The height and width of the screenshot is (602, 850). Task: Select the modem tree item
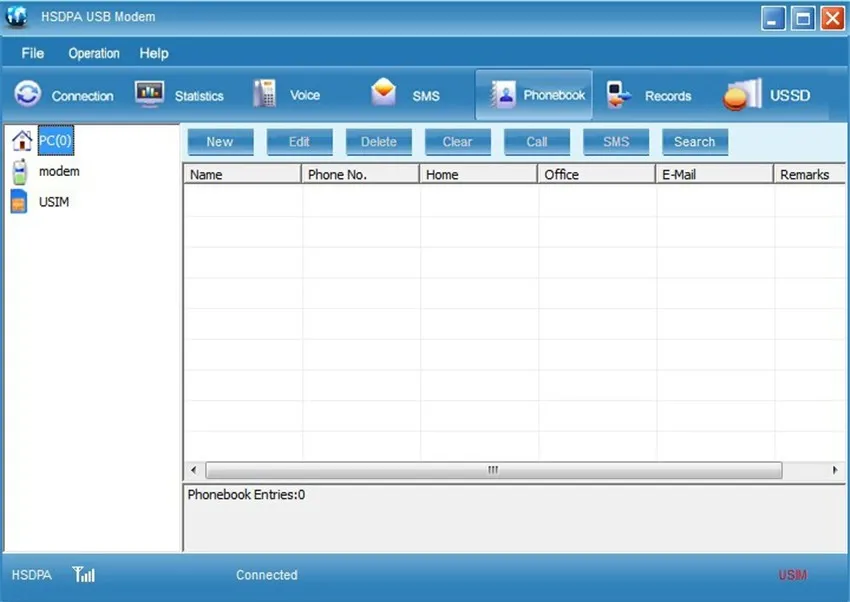point(59,171)
